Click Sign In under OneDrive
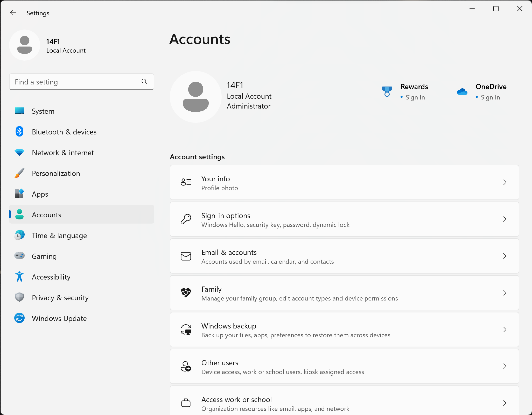Image resolution: width=532 pixels, height=415 pixels. pos(490,97)
